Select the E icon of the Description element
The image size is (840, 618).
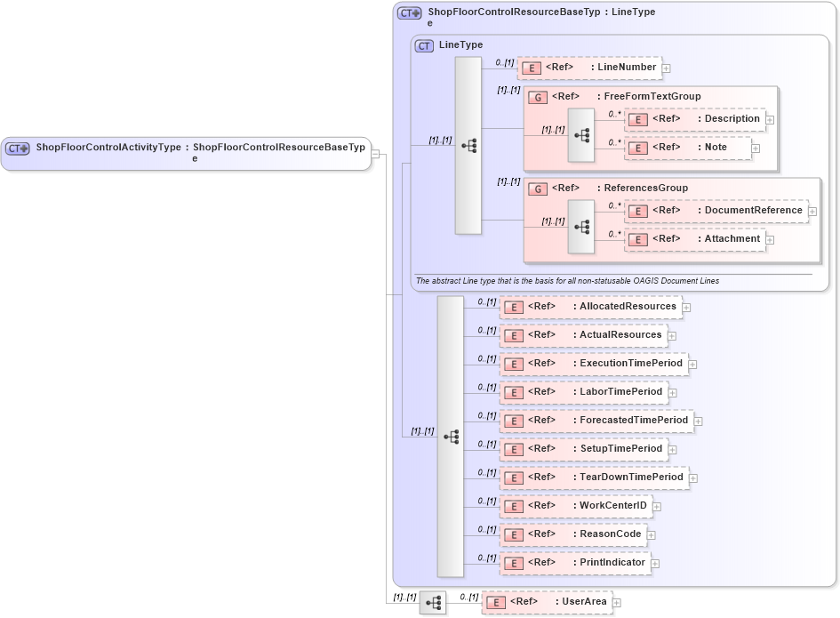[x=637, y=118]
